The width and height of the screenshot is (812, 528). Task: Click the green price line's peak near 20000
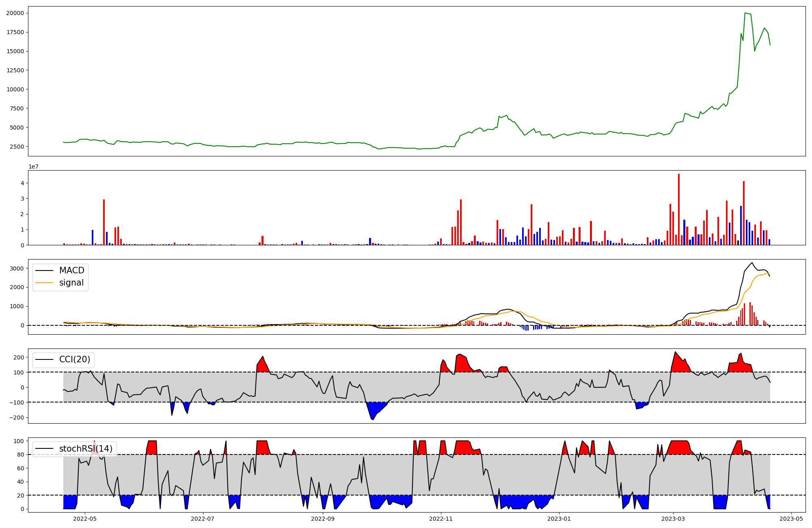[x=745, y=13]
